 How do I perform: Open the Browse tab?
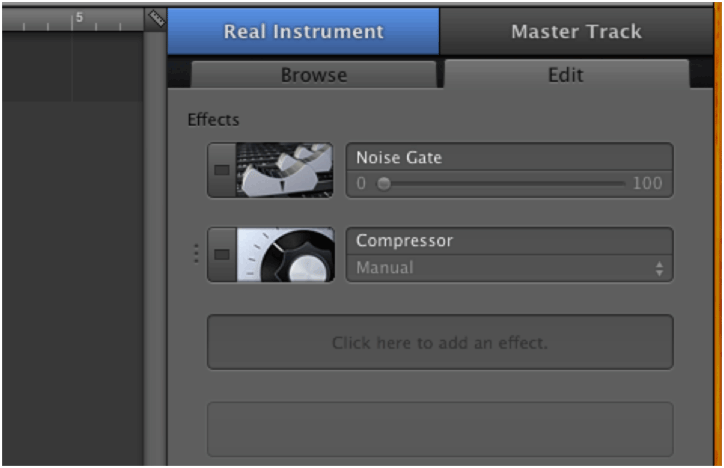[314, 75]
